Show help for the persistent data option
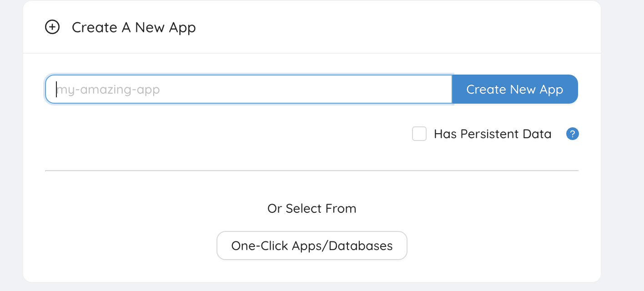Image resolution: width=644 pixels, height=291 pixels. tap(572, 134)
